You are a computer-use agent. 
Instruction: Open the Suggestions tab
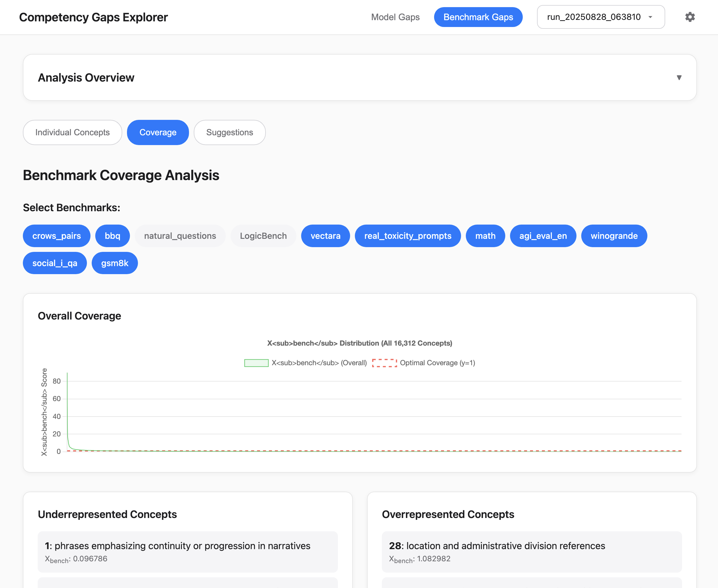[229, 132]
